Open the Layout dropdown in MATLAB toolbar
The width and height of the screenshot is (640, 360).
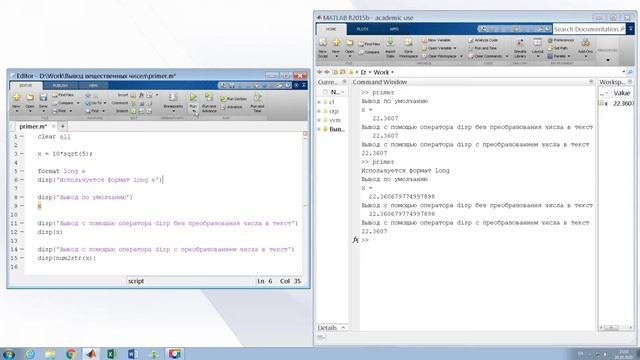[x=538, y=56]
